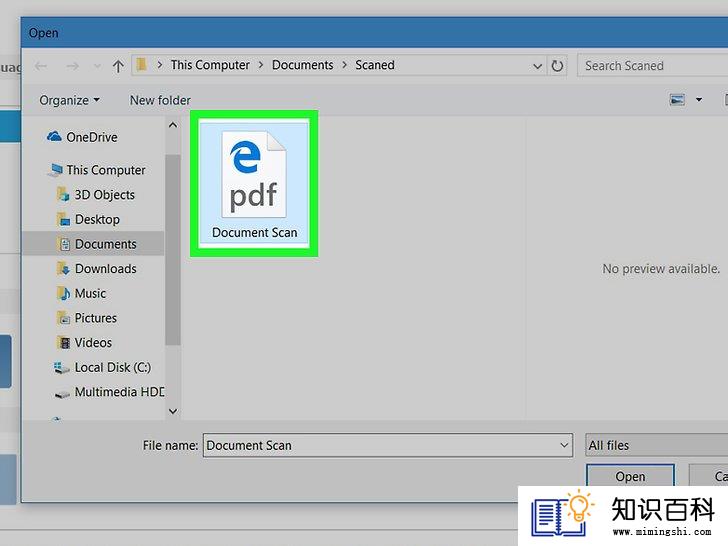The image size is (728, 546).
Task: Click the Videos film folder icon
Action: pos(63,342)
